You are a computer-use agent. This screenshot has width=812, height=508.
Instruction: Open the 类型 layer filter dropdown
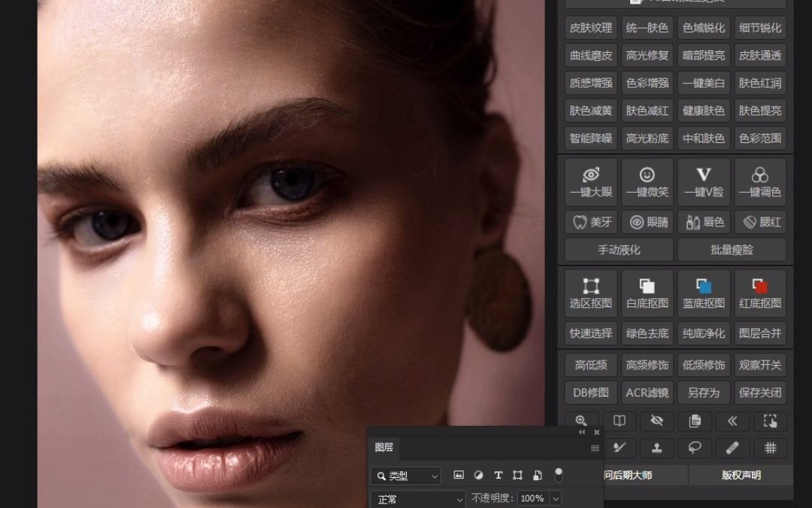pos(405,476)
